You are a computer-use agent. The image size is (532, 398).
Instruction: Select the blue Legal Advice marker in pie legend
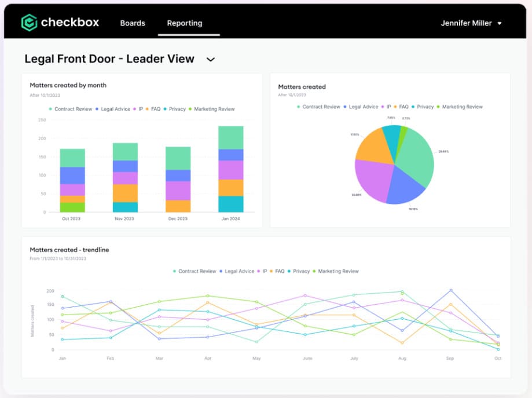click(x=345, y=107)
